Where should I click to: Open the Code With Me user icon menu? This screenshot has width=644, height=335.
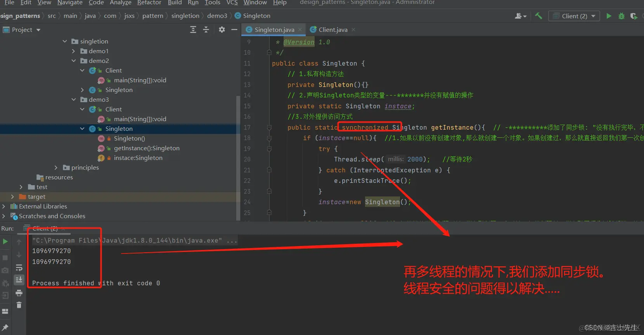click(520, 16)
